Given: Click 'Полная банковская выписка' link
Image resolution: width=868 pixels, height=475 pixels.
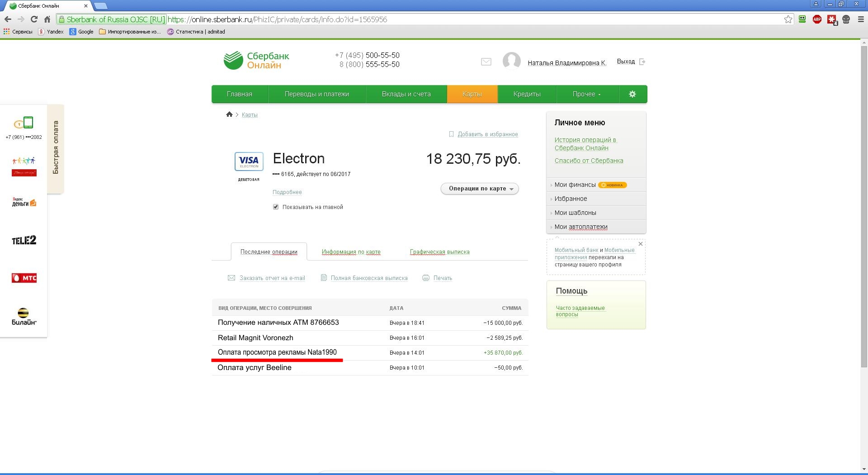Looking at the screenshot, I should [x=369, y=278].
